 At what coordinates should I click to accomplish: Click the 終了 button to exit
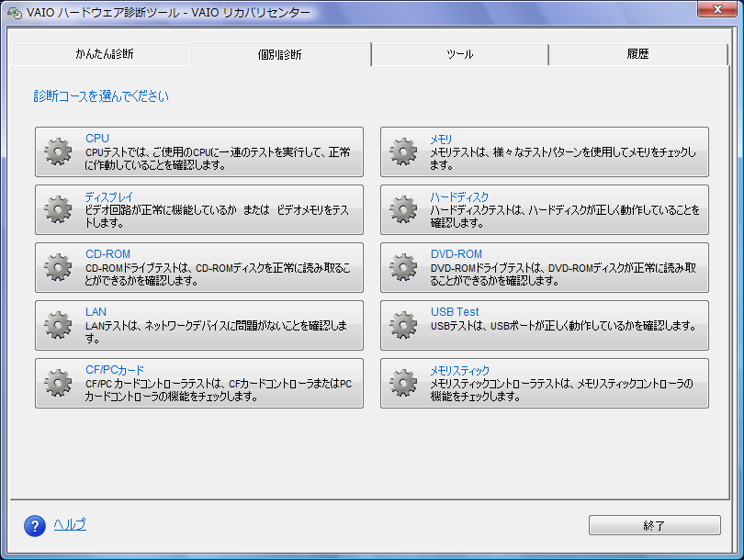[x=655, y=525]
